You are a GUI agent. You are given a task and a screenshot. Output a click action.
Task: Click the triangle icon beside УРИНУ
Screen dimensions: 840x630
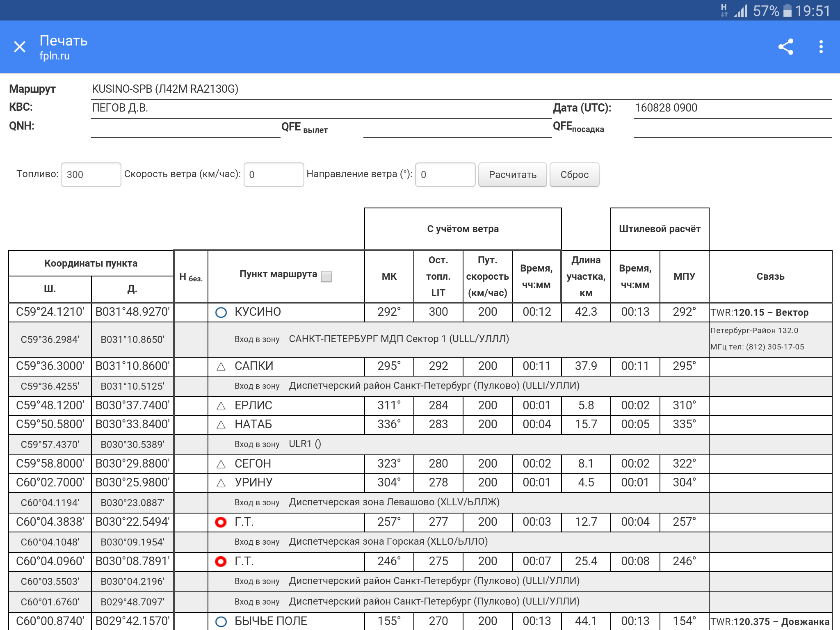click(221, 483)
